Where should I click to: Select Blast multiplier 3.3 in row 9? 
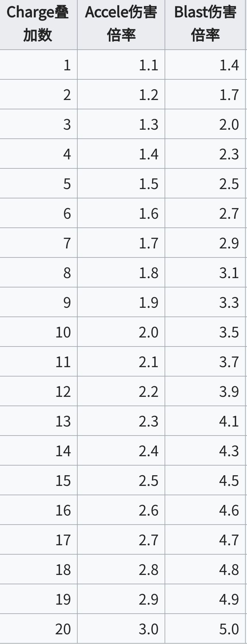[x=229, y=303]
